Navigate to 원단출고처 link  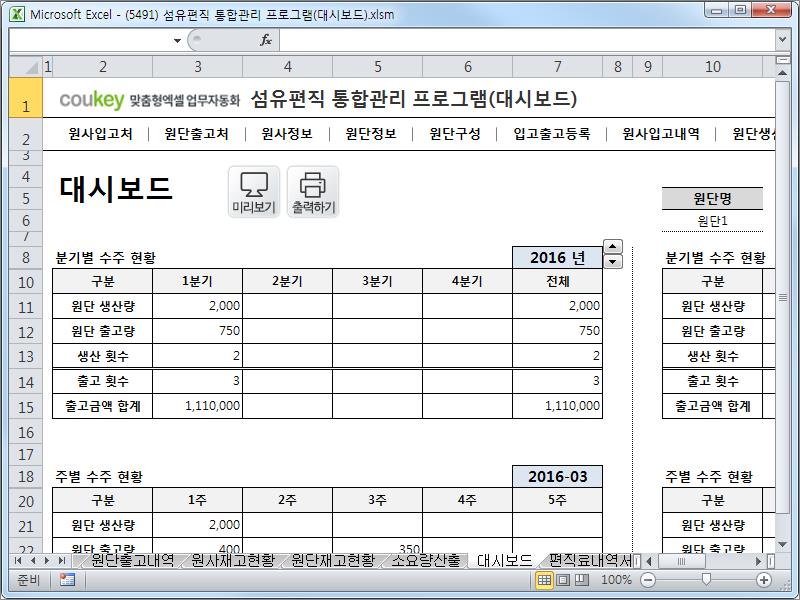(x=196, y=134)
